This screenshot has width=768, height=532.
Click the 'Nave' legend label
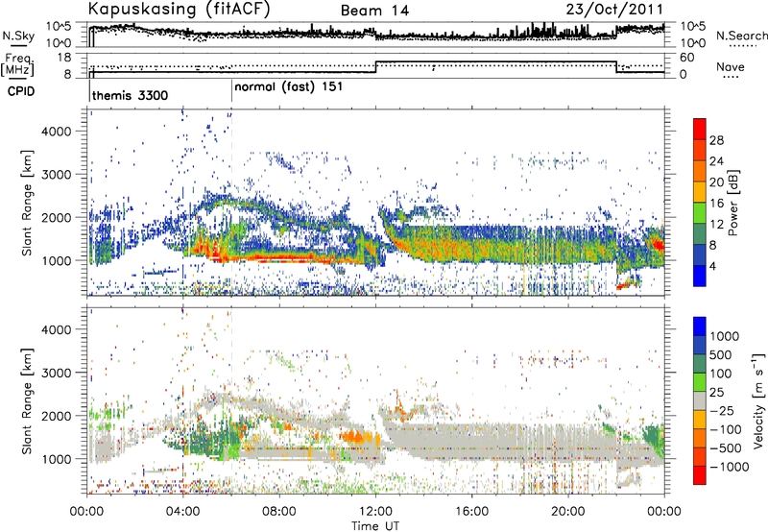tap(731, 66)
